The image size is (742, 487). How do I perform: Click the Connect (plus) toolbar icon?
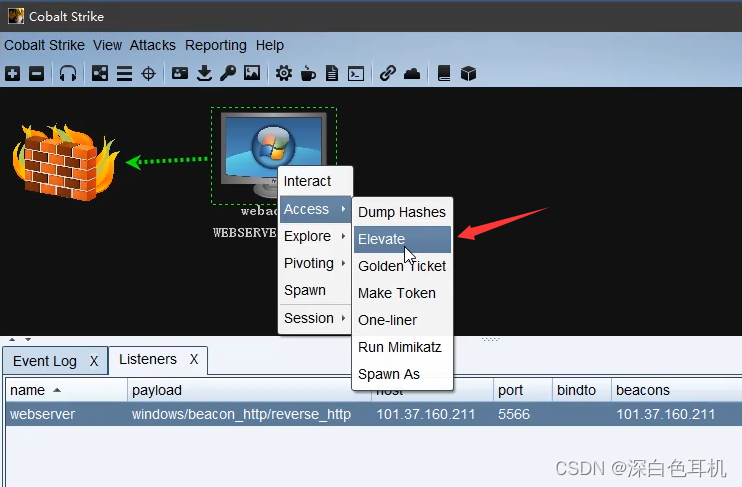[13, 73]
